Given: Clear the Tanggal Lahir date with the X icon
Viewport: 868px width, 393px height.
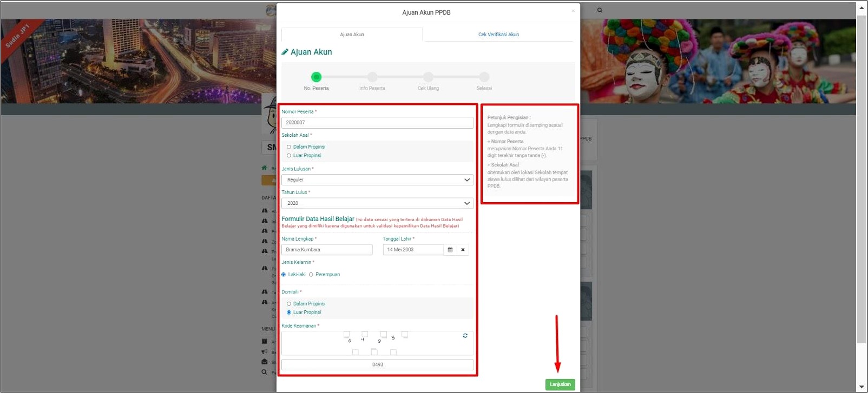Looking at the screenshot, I should point(463,250).
